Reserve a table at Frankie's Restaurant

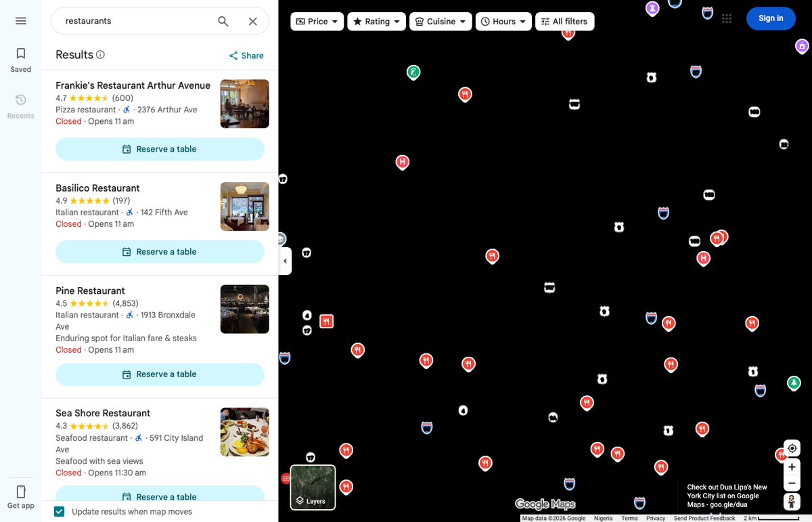(x=160, y=149)
